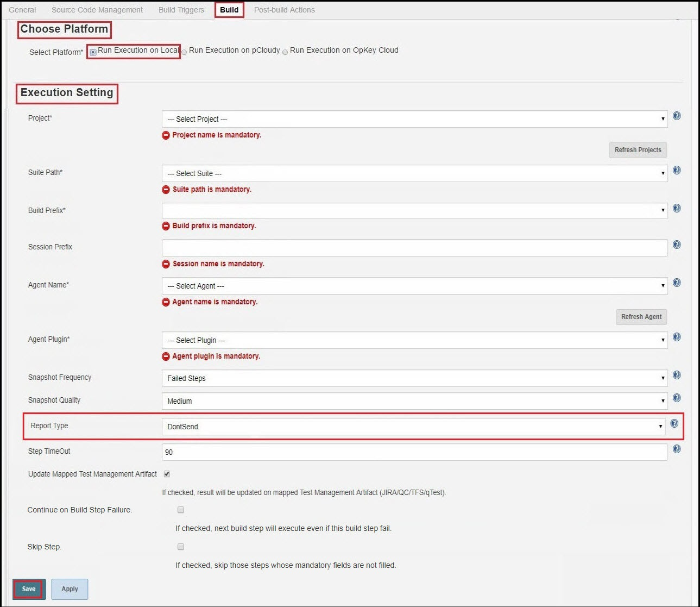The width and height of the screenshot is (700, 607).
Task: Apply the configuration changes
Action: 70,589
